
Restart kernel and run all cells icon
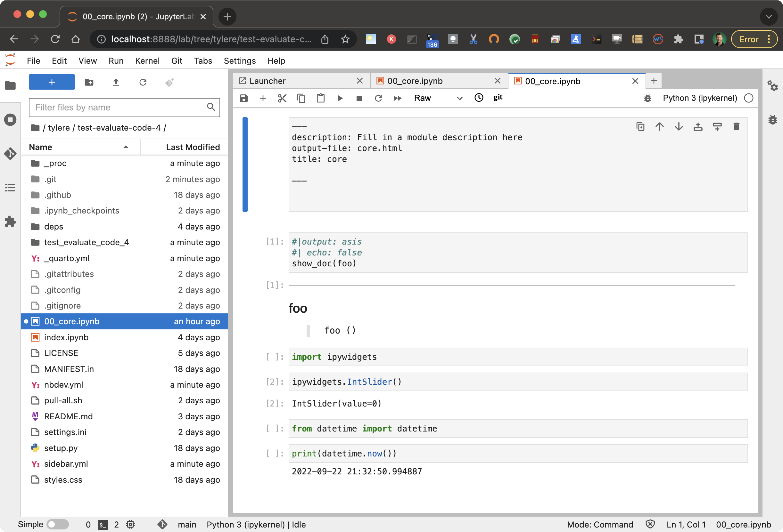pyautogui.click(x=398, y=98)
